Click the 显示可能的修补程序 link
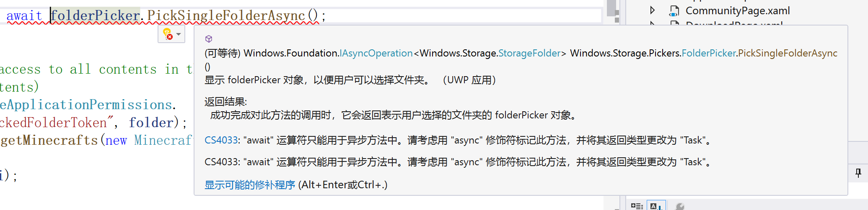This screenshot has height=210, width=868. click(x=250, y=185)
